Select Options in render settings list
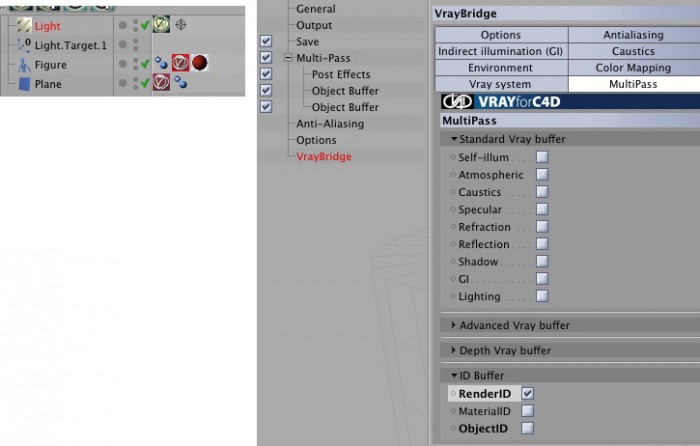Viewport: 700px width, 446px height. pos(316,140)
